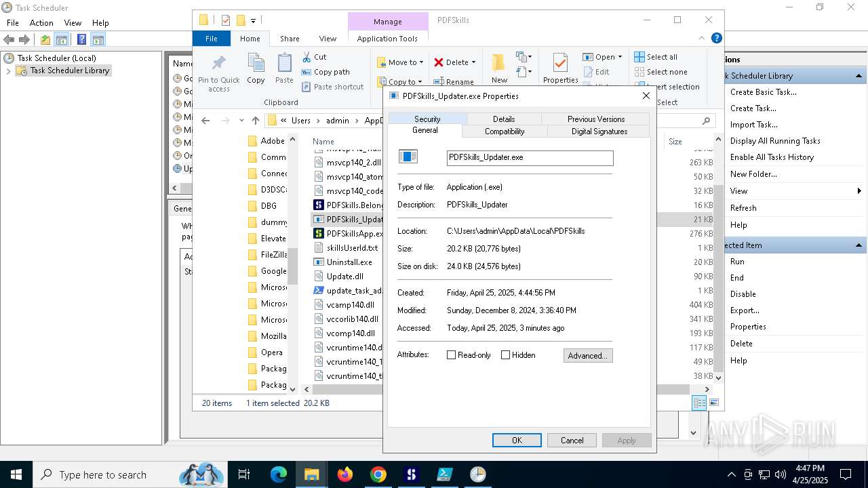Switch to large icons view button

point(713,403)
